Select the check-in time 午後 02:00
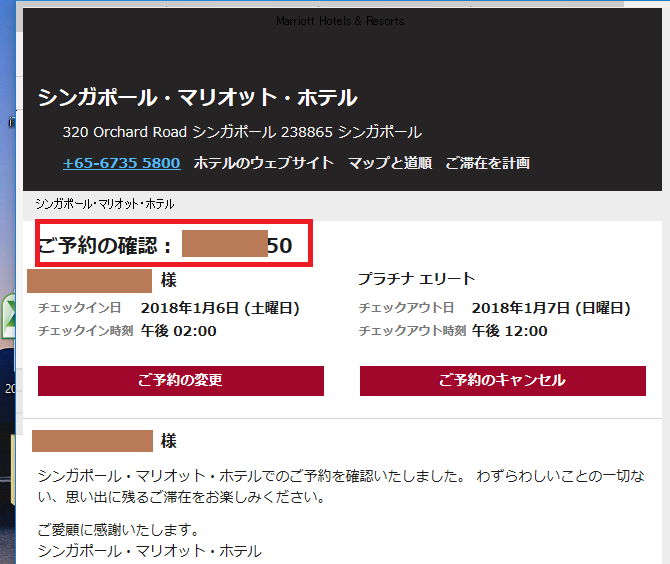The height and width of the screenshot is (564, 670). click(179, 331)
